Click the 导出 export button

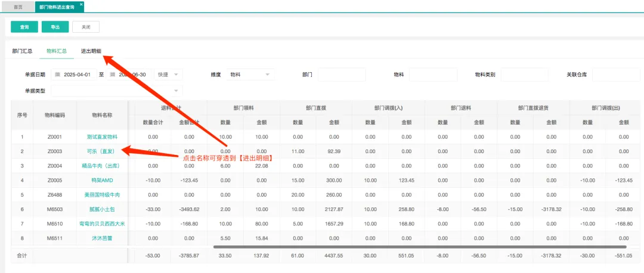[55, 27]
